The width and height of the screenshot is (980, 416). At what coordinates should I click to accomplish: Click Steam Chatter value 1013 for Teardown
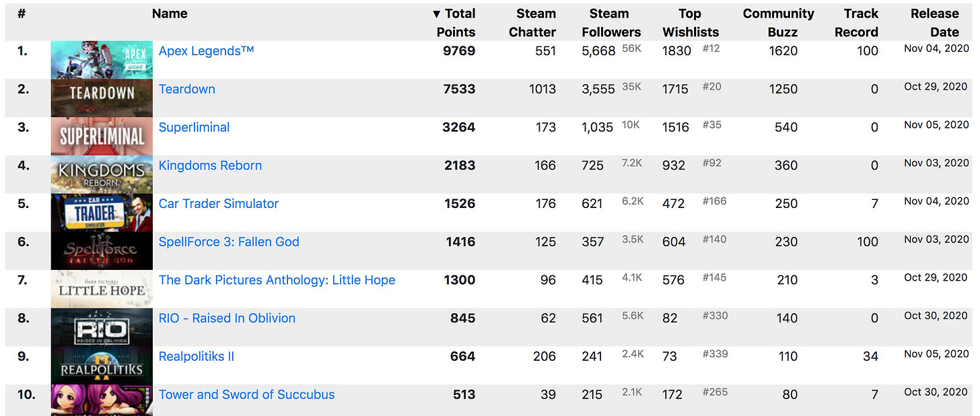(542, 89)
